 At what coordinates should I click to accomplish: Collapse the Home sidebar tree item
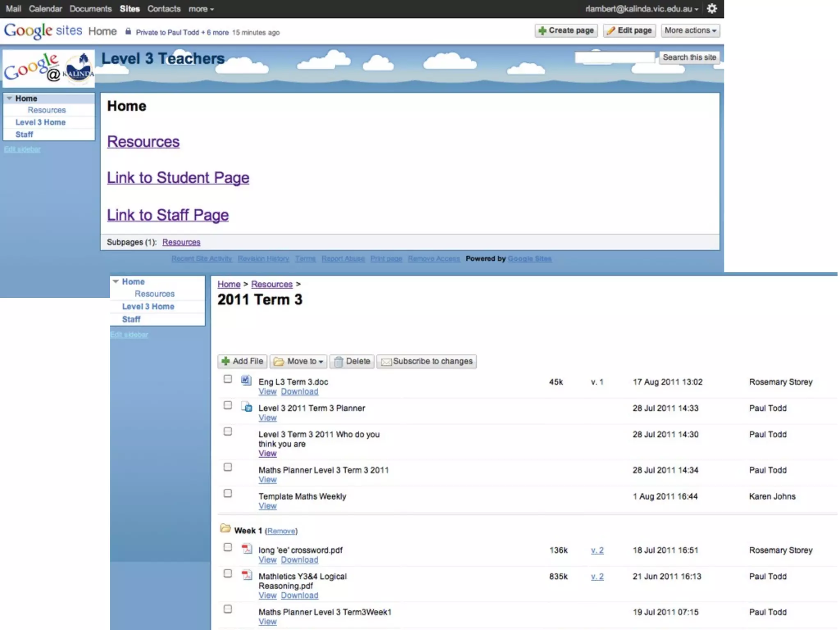(x=9, y=98)
